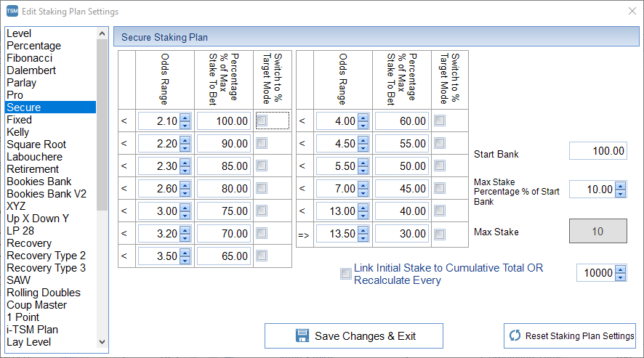Toggle target mode checkbox for 2.10 odds row
Viewport: 644px width, 358px height.
click(x=262, y=121)
